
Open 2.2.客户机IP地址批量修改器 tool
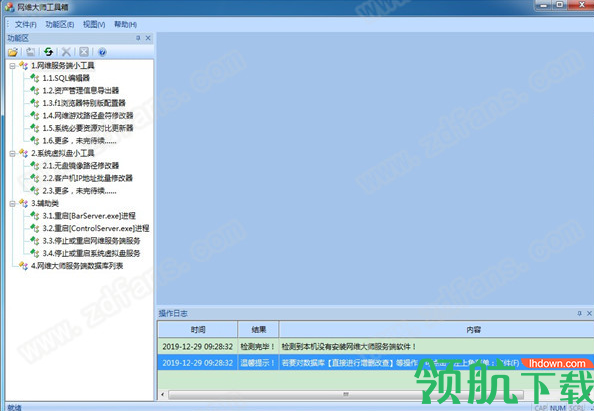[88, 178]
